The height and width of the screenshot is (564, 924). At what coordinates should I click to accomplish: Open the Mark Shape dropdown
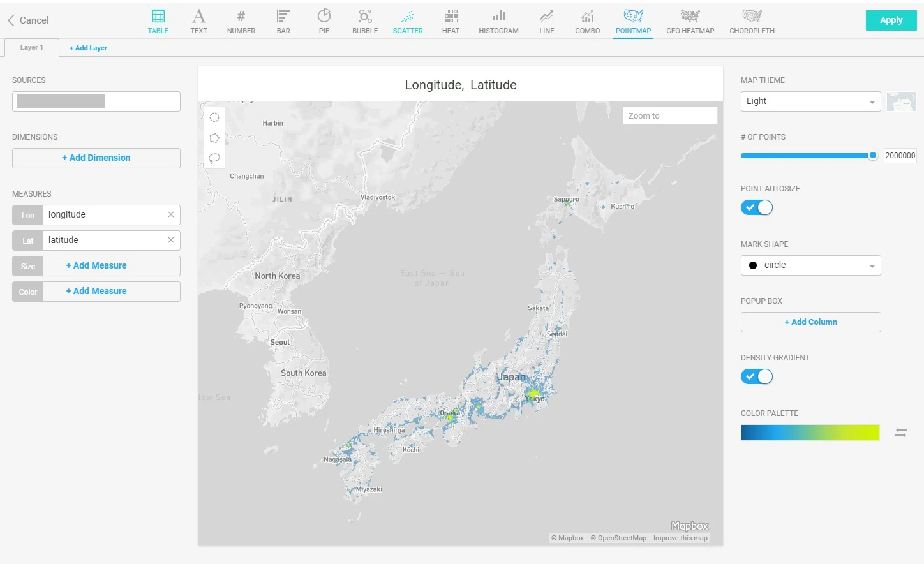(x=811, y=265)
